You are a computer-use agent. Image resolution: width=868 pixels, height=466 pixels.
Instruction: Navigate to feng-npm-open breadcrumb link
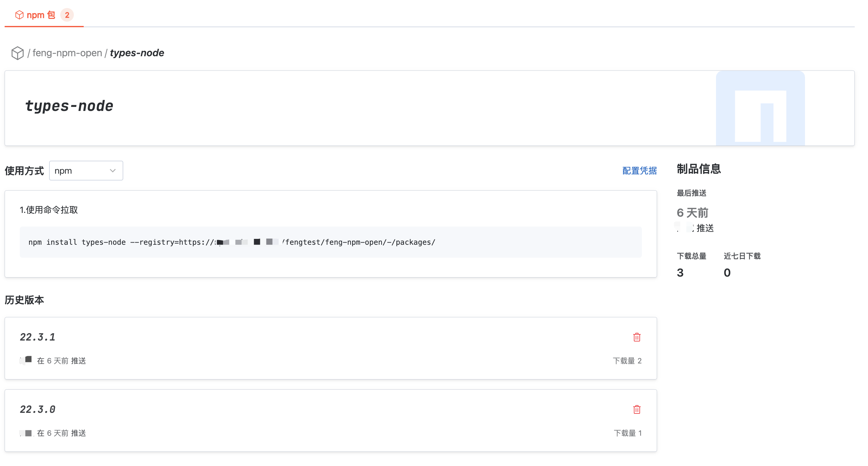point(67,53)
